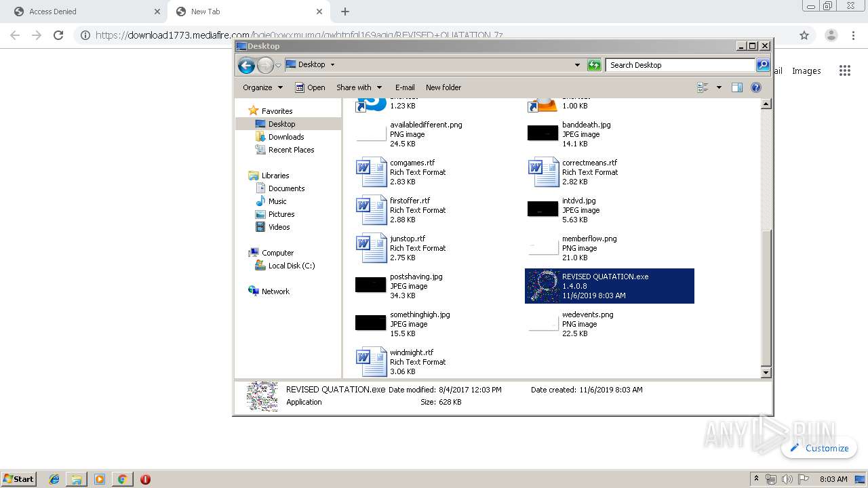Open the Google apps grid icon
Screen dimensions: 868x488
point(844,70)
